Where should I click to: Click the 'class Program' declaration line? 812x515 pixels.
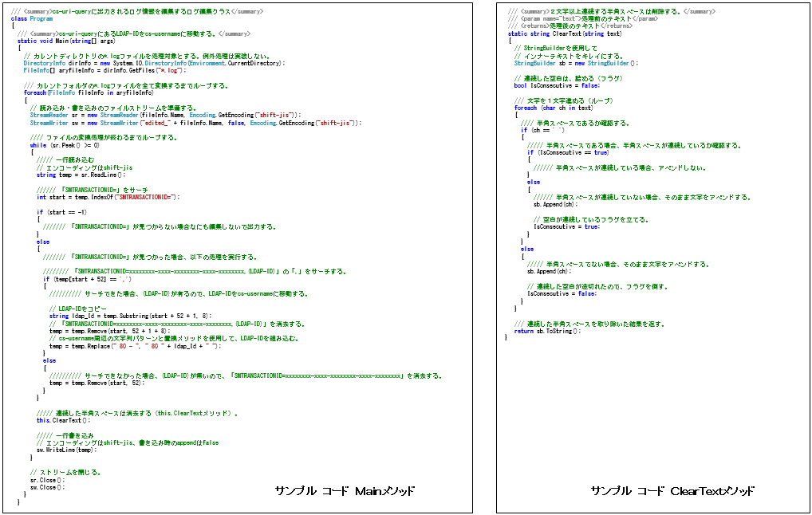(x=32, y=18)
